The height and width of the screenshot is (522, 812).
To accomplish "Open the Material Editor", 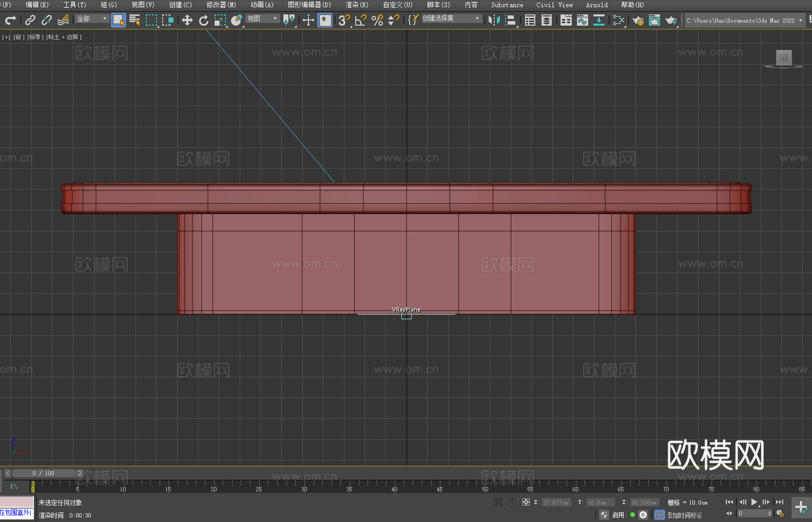I will click(x=618, y=20).
